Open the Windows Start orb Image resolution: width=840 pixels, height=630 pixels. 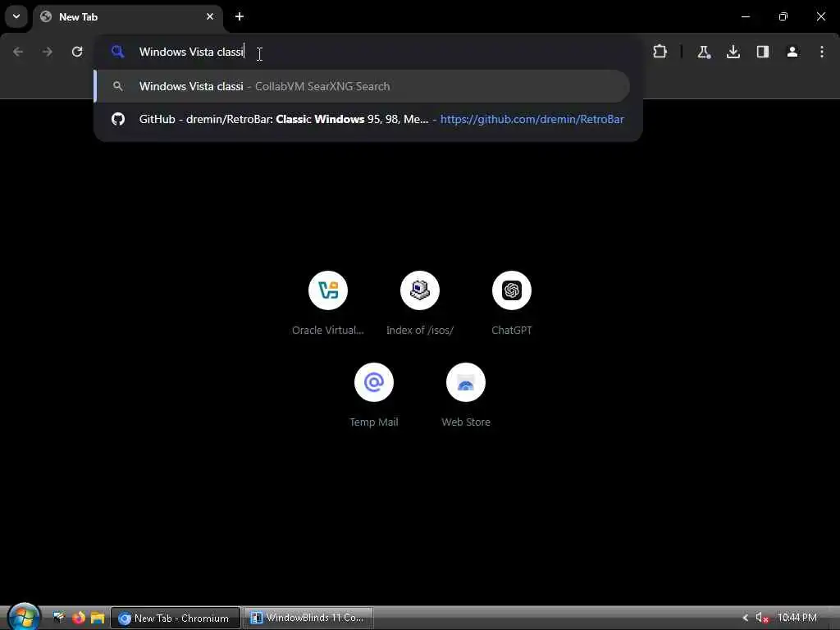point(24,617)
